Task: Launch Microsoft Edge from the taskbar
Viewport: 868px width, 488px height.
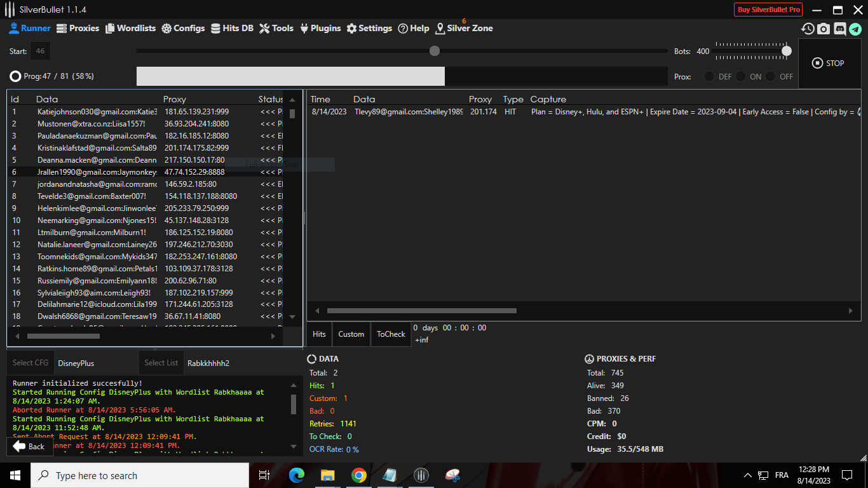Action: coord(296,475)
